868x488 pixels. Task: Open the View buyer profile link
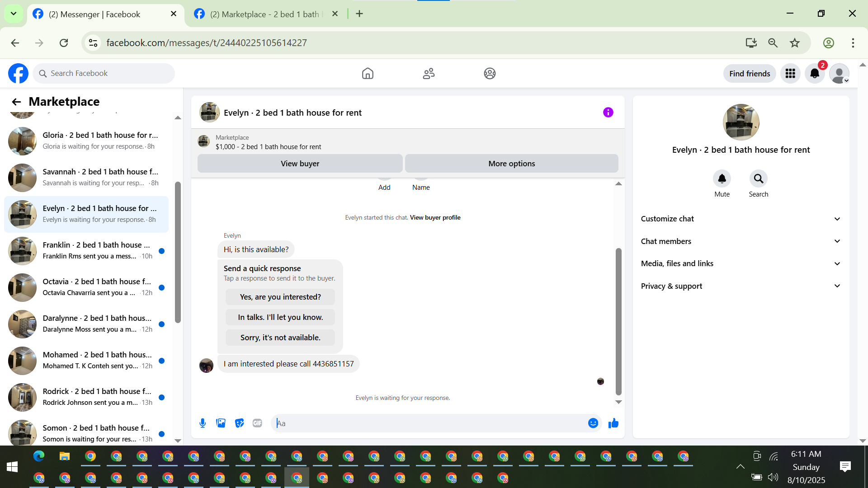click(435, 217)
